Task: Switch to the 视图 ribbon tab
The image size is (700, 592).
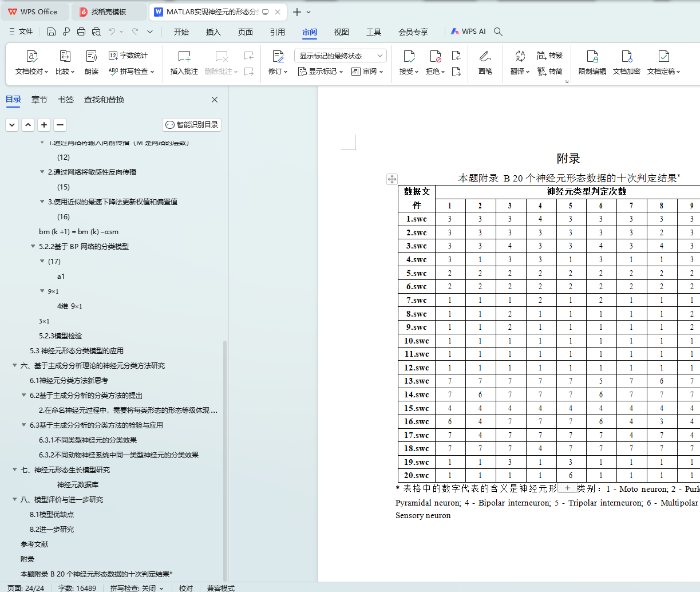Action: 342,32
